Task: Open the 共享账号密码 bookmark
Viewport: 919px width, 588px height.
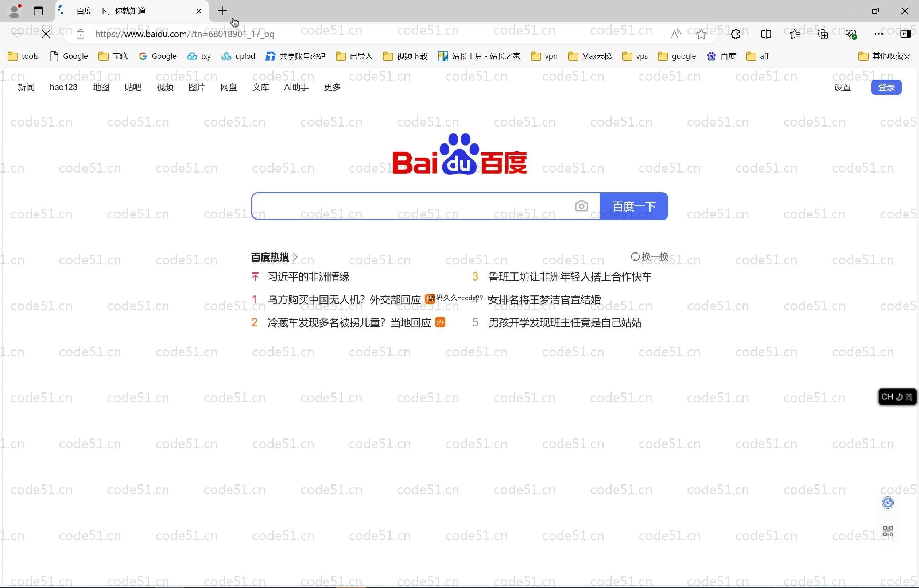Action: click(296, 56)
